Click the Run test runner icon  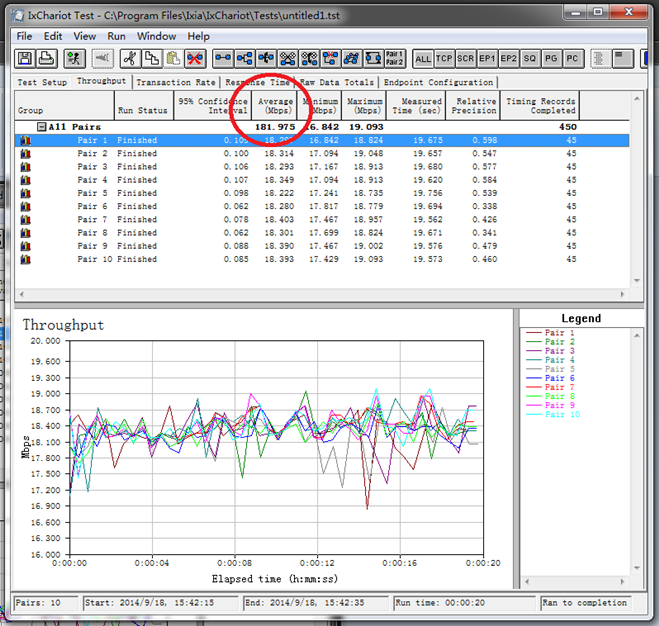pyautogui.click(x=74, y=58)
